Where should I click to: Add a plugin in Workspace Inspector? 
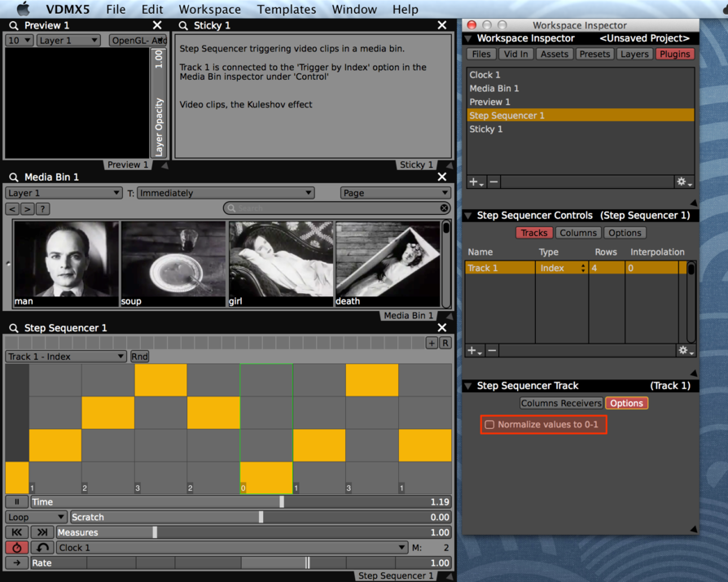point(476,182)
